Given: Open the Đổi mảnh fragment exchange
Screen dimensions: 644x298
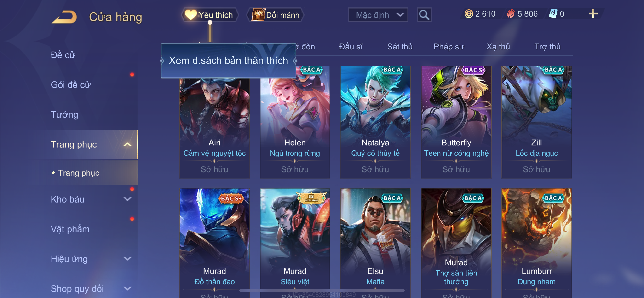Looking at the screenshot, I should pyautogui.click(x=275, y=15).
